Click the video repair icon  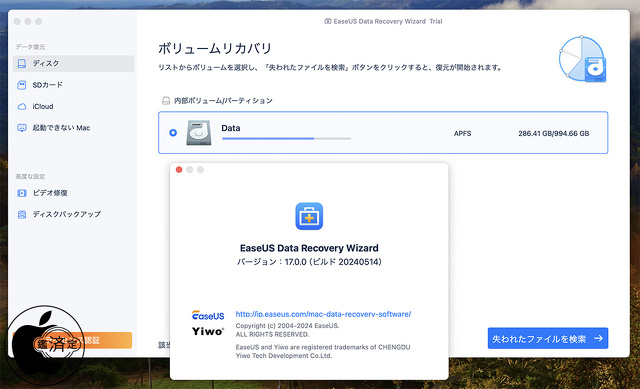coord(22,193)
